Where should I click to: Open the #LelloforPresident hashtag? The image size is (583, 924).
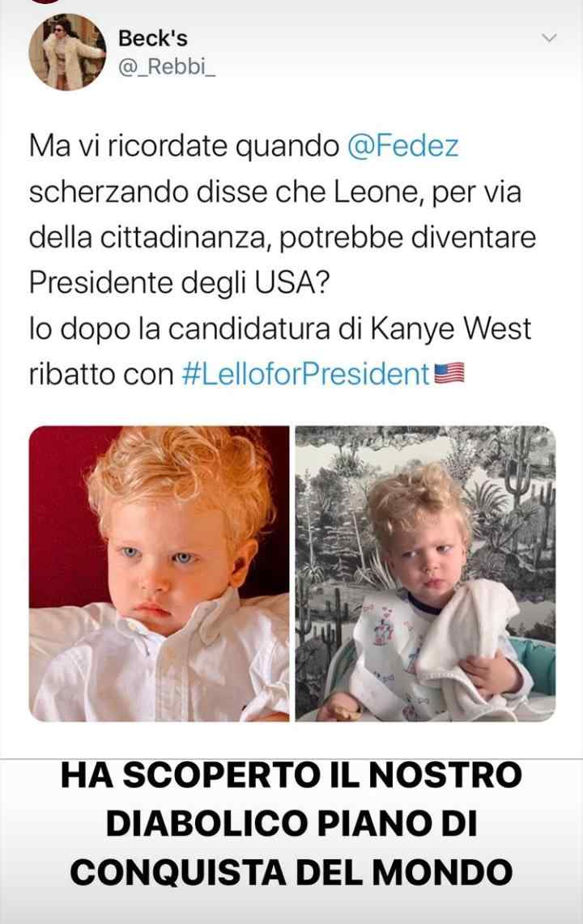tap(305, 374)
